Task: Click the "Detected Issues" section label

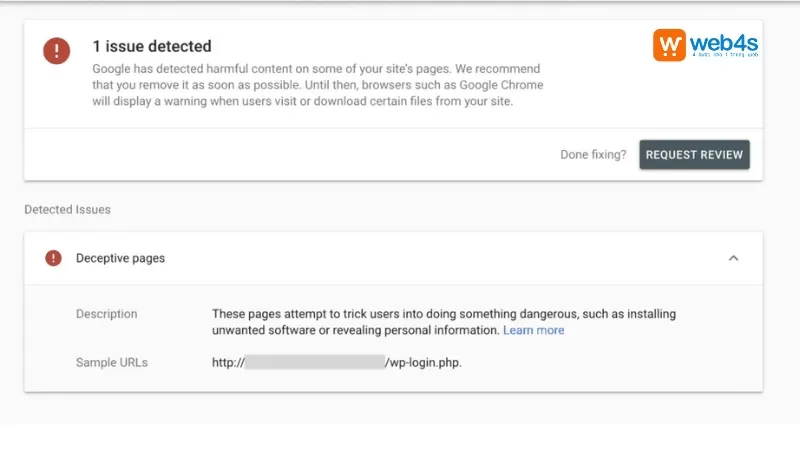Action: 67,210
